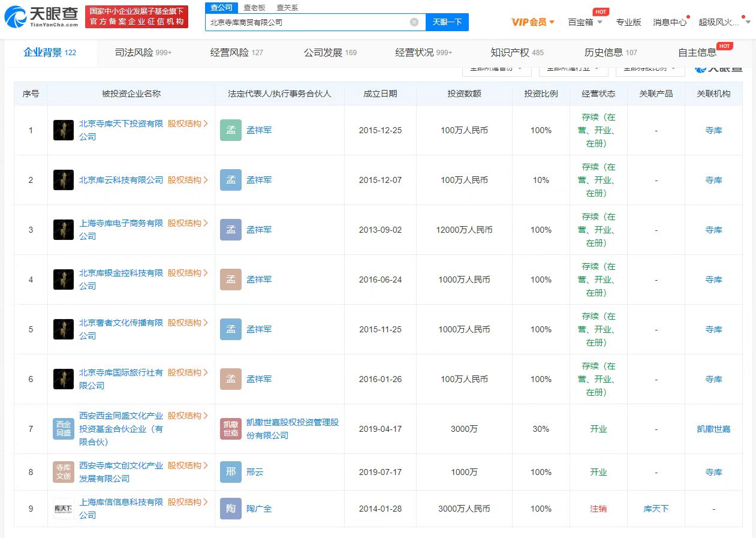Open 库天下 related product link in row 9
The image size is (756, 538).
[656, 509]
